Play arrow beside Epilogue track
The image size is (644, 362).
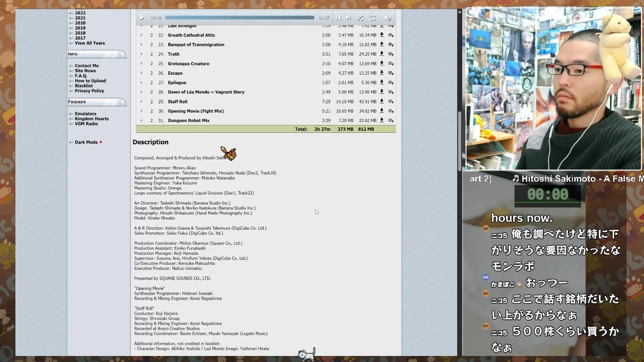click(x=141, y=83)
